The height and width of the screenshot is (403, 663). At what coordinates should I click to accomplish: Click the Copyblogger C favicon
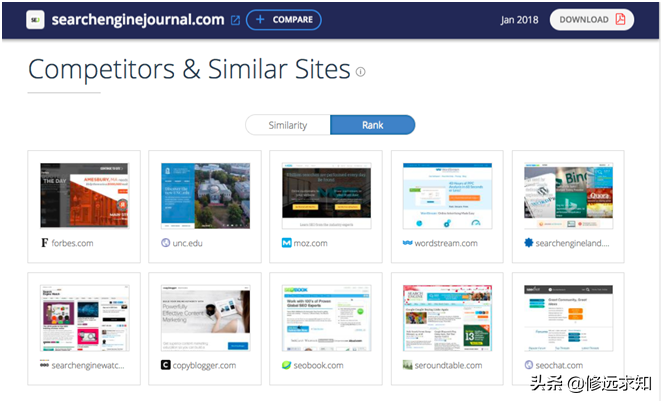[x=165, y=365]
